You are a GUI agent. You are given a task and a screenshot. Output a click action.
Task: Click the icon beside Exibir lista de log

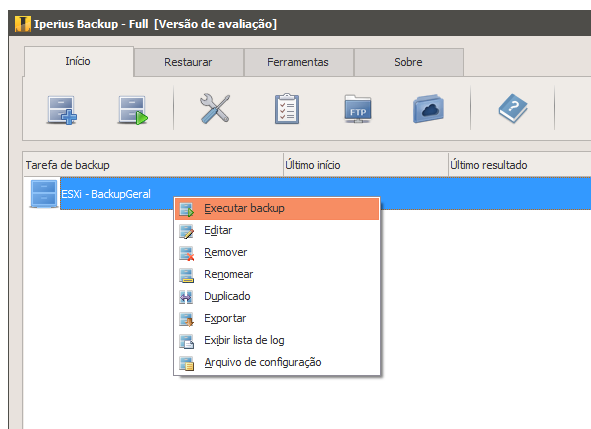point(187,341)
